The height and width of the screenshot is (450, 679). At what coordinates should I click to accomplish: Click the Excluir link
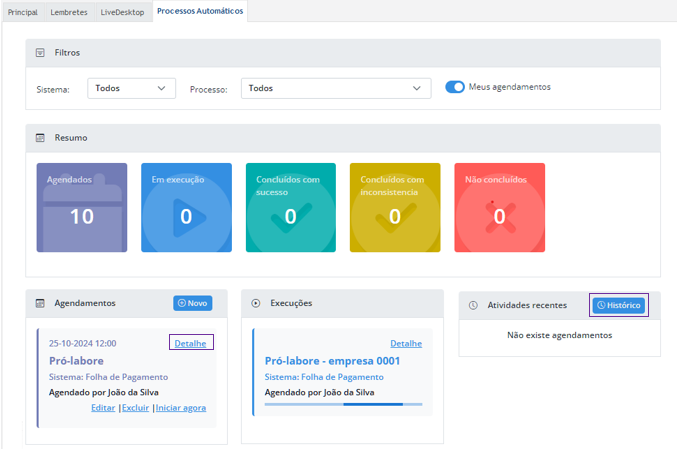(x=136, y=408)
